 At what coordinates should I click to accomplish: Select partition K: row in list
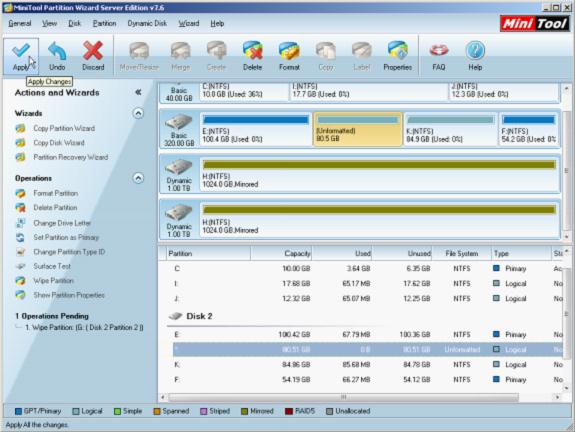tap(367, 365)
